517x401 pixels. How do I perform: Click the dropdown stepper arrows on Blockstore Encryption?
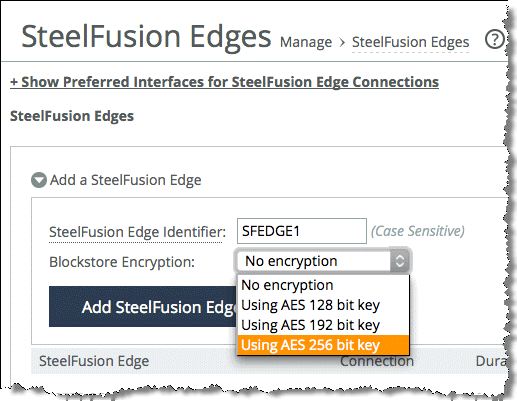pos(399,261)
